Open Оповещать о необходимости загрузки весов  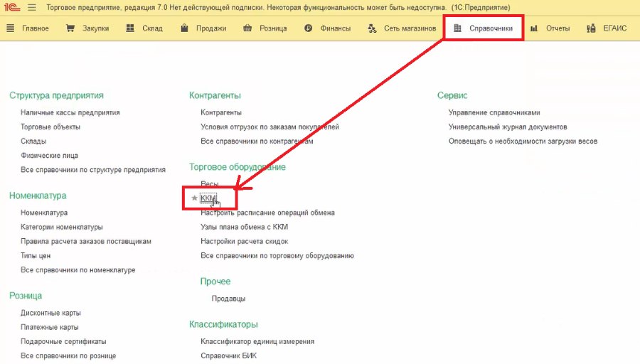523,141
